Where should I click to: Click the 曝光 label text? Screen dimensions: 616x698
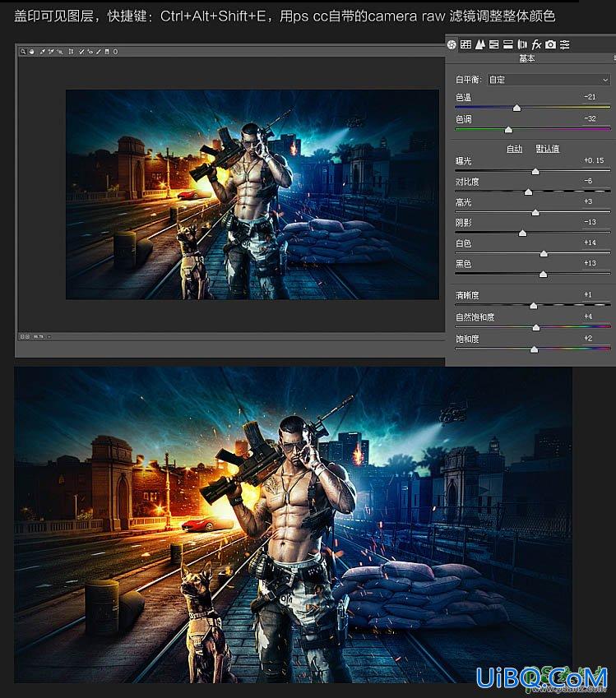point(463,160)
